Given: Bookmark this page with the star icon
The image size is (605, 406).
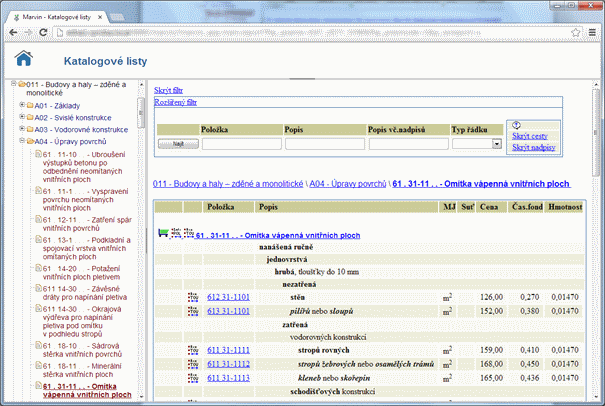Looking at the screenshot, I should (x=575, y=32).
